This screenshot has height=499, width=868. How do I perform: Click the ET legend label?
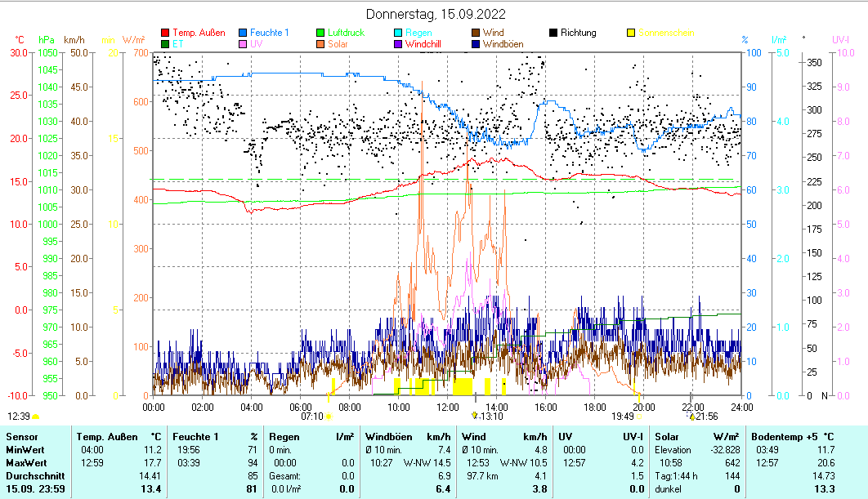(178, 44)
